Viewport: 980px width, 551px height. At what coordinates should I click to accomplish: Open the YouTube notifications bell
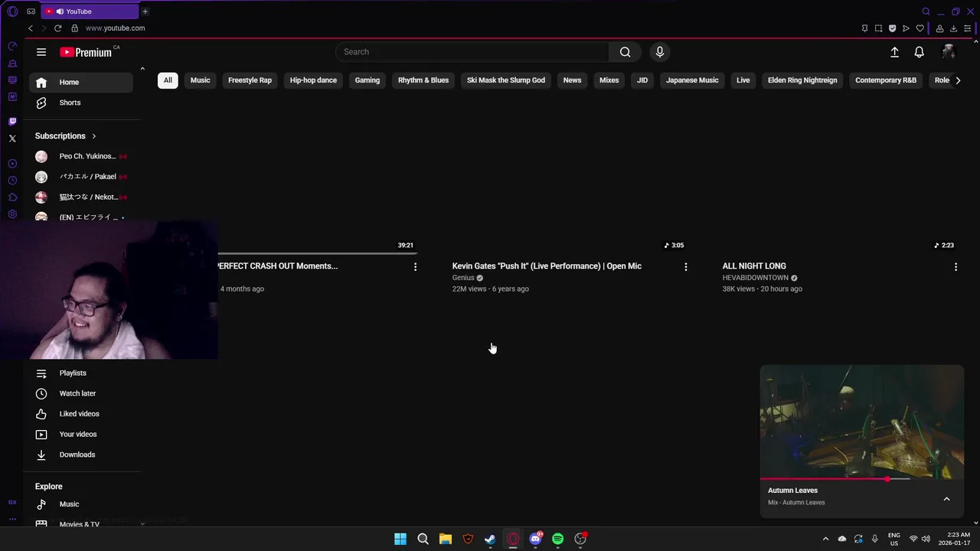[x=919, y=52]
